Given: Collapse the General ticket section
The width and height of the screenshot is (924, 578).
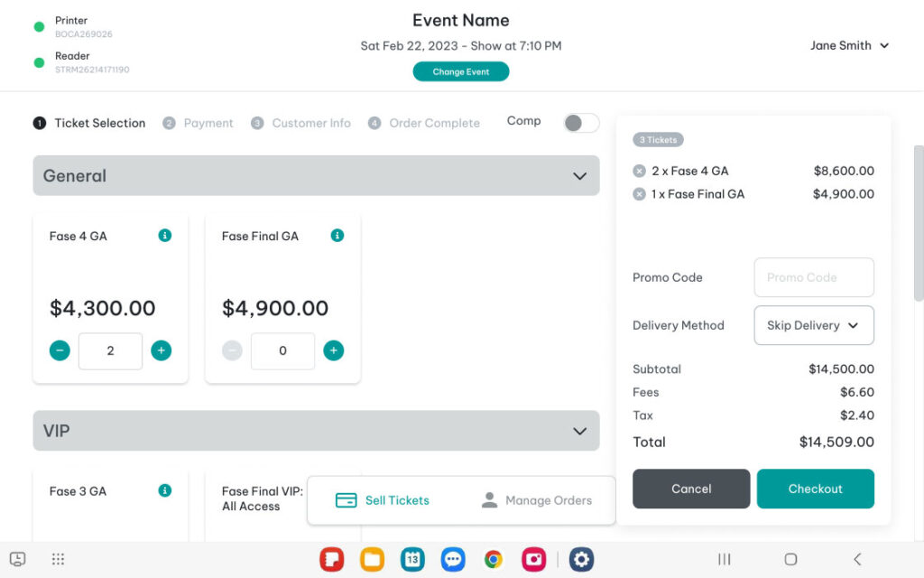Looking at the screenshot, I should [580, 176].
